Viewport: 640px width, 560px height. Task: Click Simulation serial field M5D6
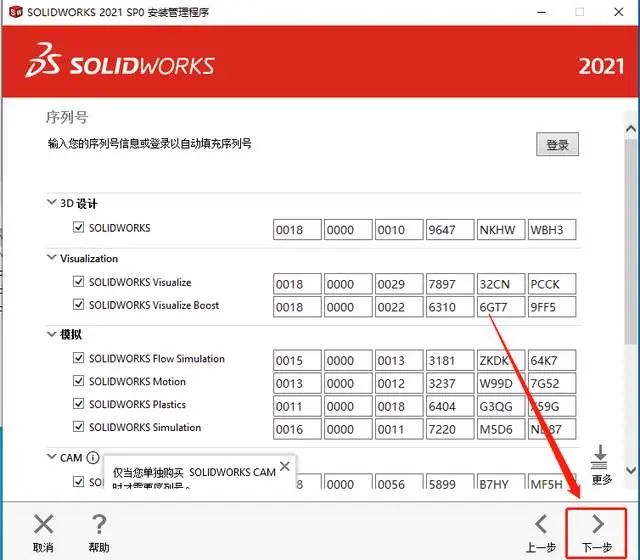coord(501,429)
